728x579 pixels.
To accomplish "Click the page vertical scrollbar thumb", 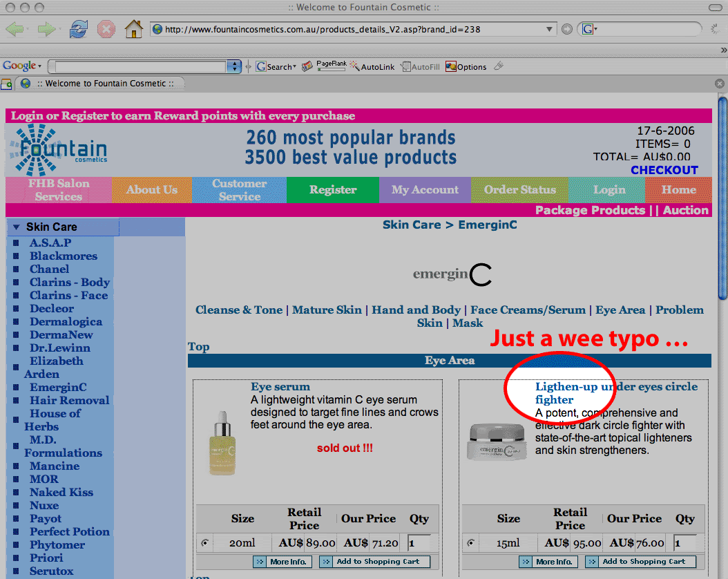I will (x=722, y=198).
